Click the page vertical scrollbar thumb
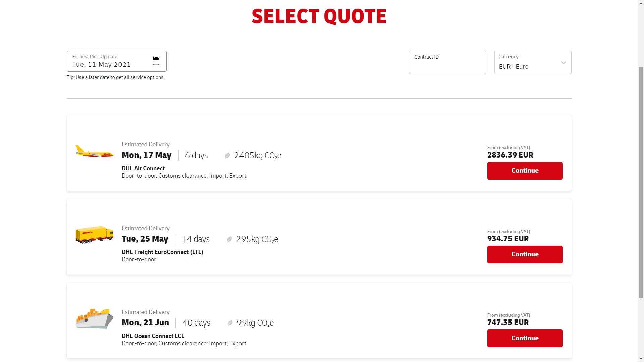The width and height of the screenshot is (644, 362). (x=641, y=181)
